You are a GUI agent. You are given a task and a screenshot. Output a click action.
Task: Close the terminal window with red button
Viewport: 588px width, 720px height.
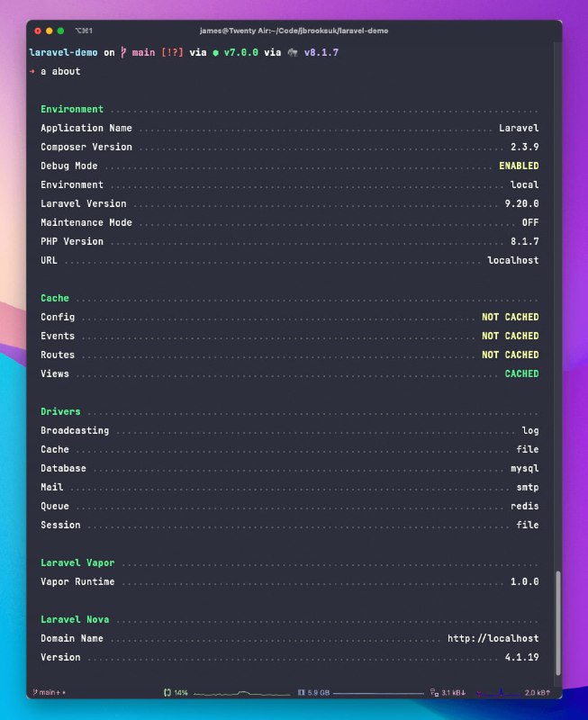click(x=38, y=31)
